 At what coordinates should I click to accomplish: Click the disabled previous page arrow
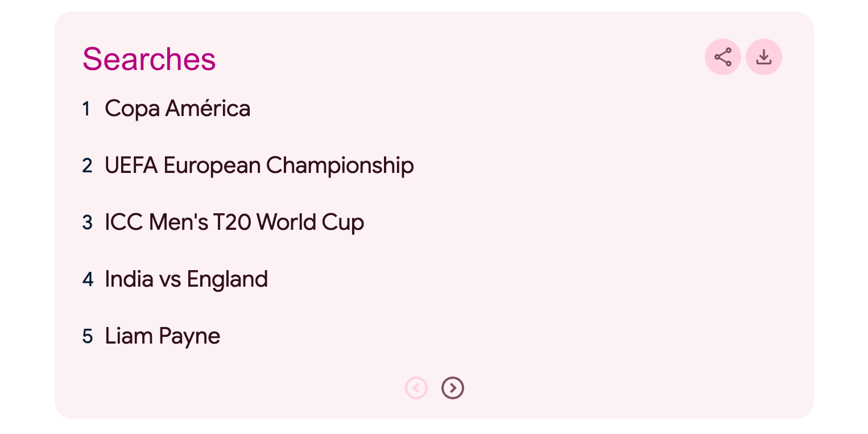pos(416,388)
